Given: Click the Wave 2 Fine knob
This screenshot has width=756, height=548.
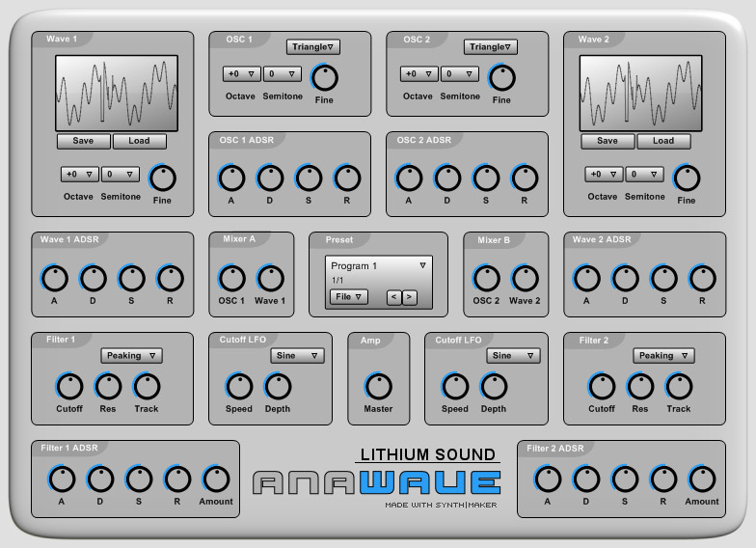Looking at the screenshot, I should 687,178.
